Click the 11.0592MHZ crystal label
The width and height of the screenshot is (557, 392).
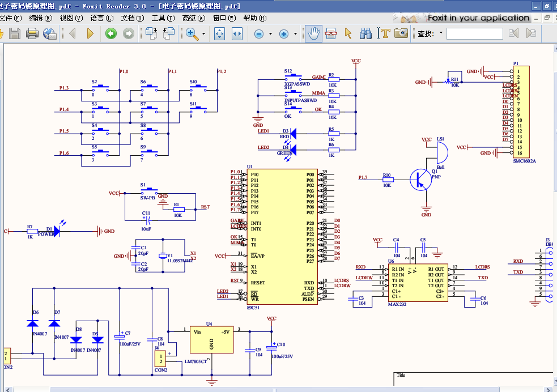180,261
